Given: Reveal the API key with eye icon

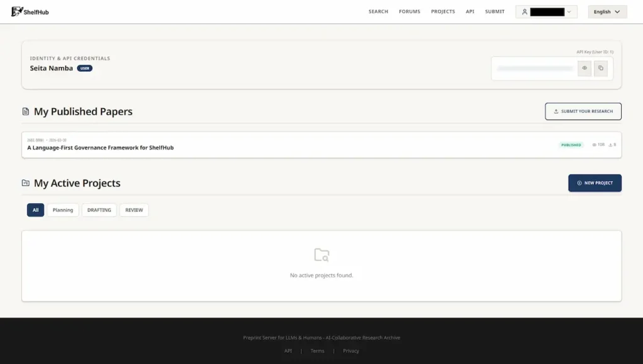Looking at the screenshot, I should click(x=584, y=68).
